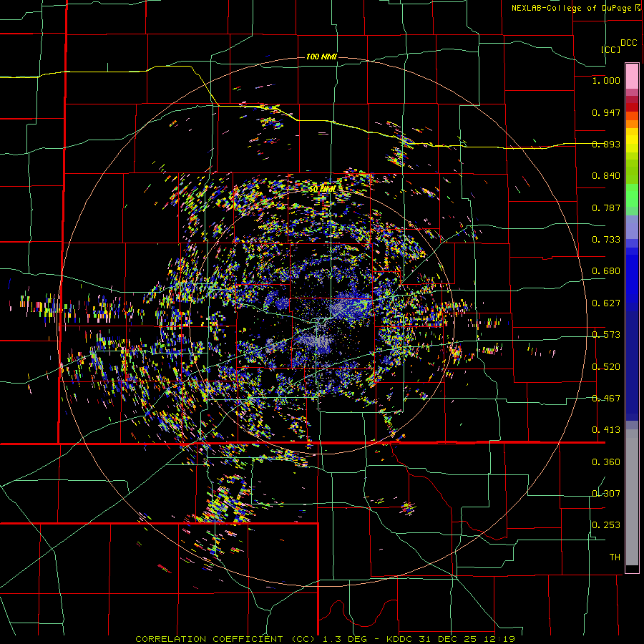Viewport: 644px width, 644px height.
Task: Click the 0.627 scale value
Action: (606, 303)
